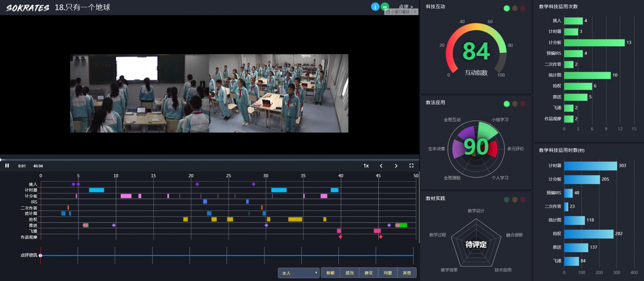
Task: Select yellow indicator dot in 教材实践 panel
Action: click(515, 200)
